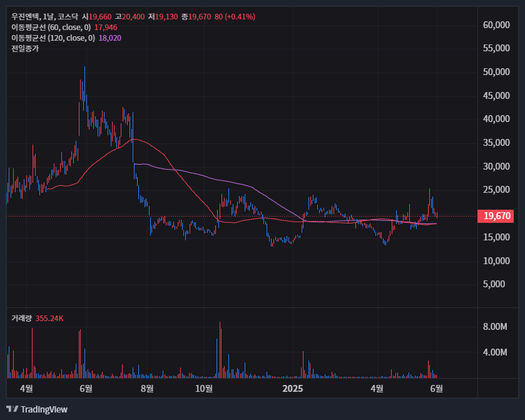525x420 pixels.
Task: Click the 5,000 price axis label
Action: coord(494,284)
